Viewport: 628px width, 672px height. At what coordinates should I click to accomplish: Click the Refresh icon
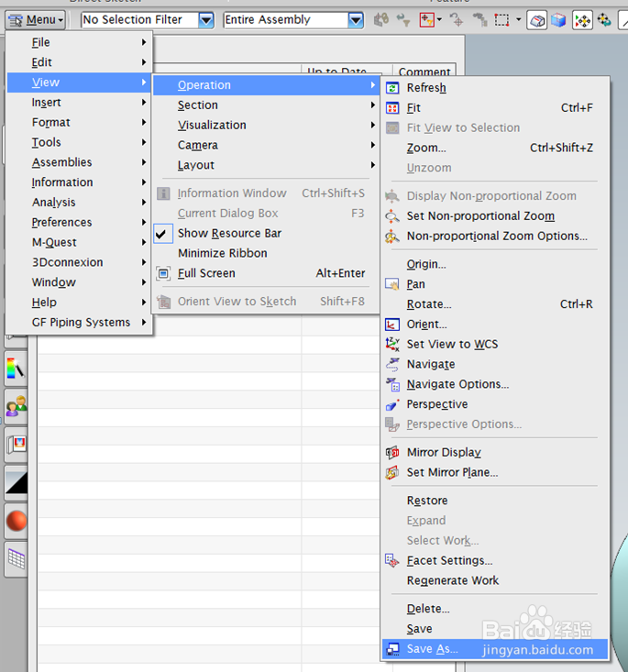[x=392, y=88]
